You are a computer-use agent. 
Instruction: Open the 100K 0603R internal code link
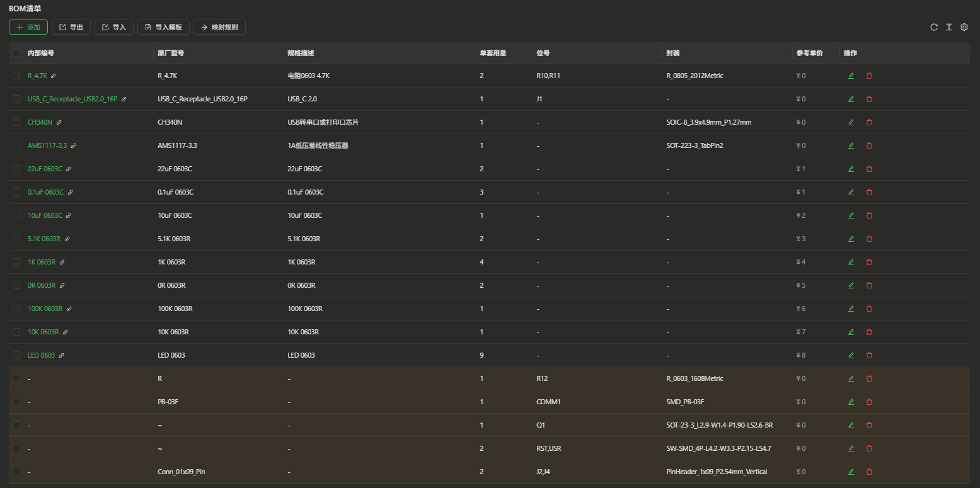[45, 309]
